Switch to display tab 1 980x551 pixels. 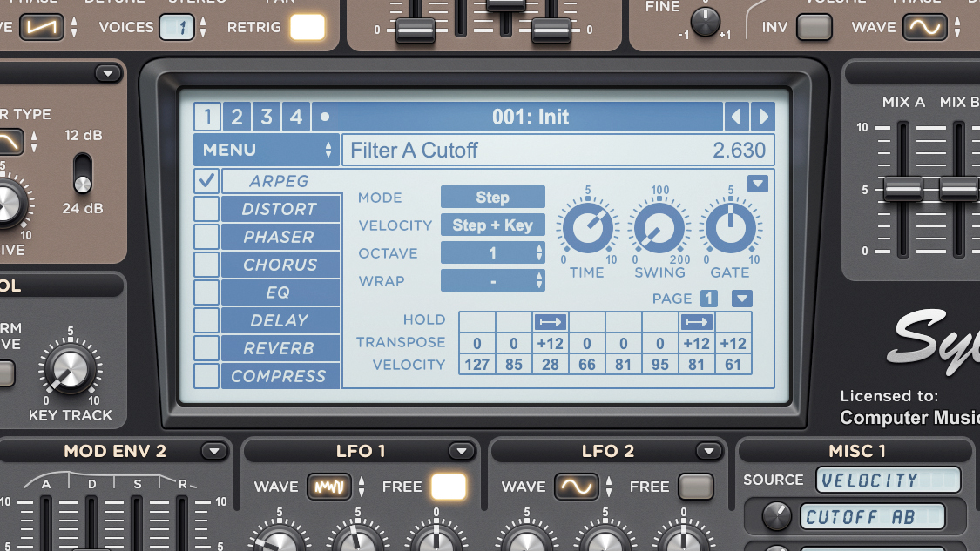click(206, 117)
